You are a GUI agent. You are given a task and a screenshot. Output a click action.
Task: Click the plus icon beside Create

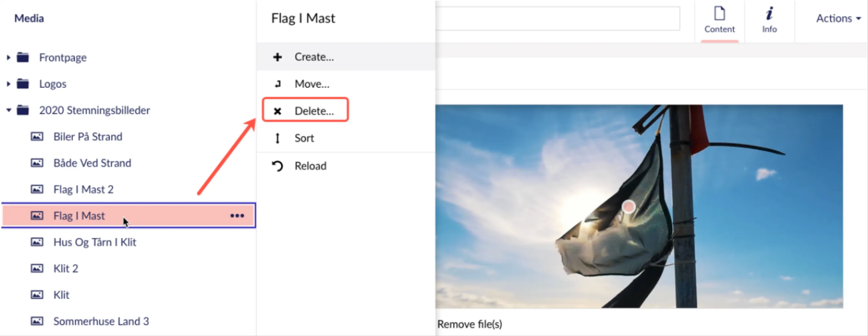(x=277, y=57)
